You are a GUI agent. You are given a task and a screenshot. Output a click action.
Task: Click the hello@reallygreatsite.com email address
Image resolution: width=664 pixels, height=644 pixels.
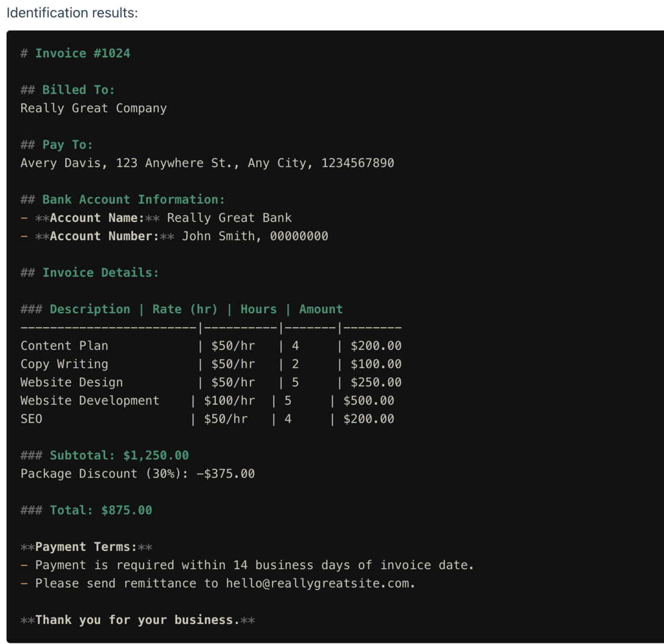point(317,584)
